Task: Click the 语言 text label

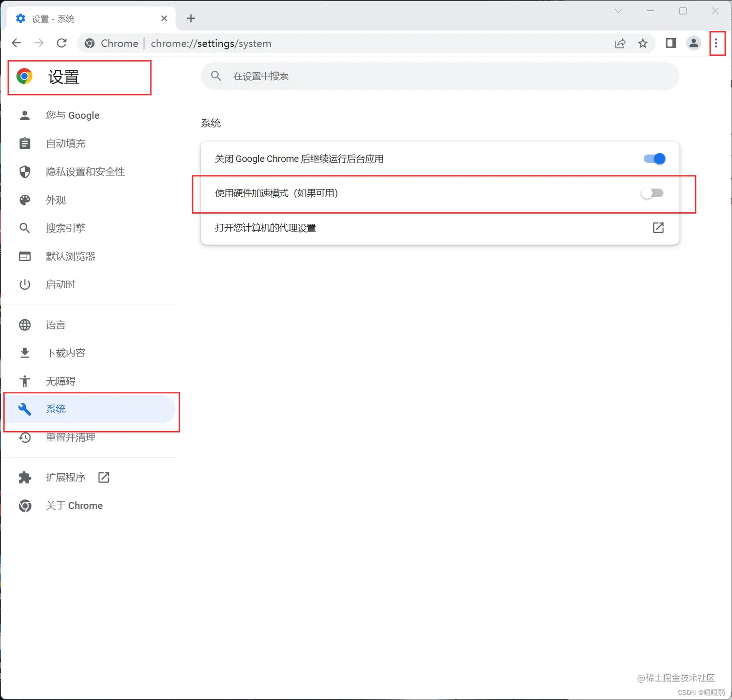Action: coord(56,325)
